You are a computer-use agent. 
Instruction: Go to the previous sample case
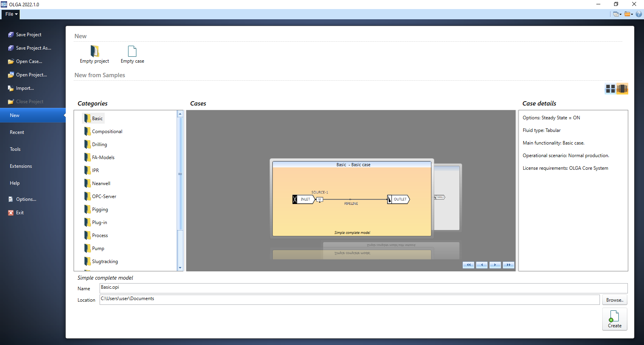coord(482,265)
